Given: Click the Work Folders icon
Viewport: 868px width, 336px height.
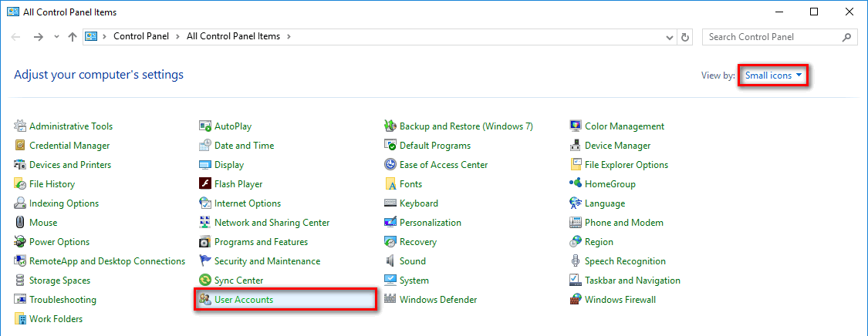Looking at the screenshot, I should coord(20,319).
